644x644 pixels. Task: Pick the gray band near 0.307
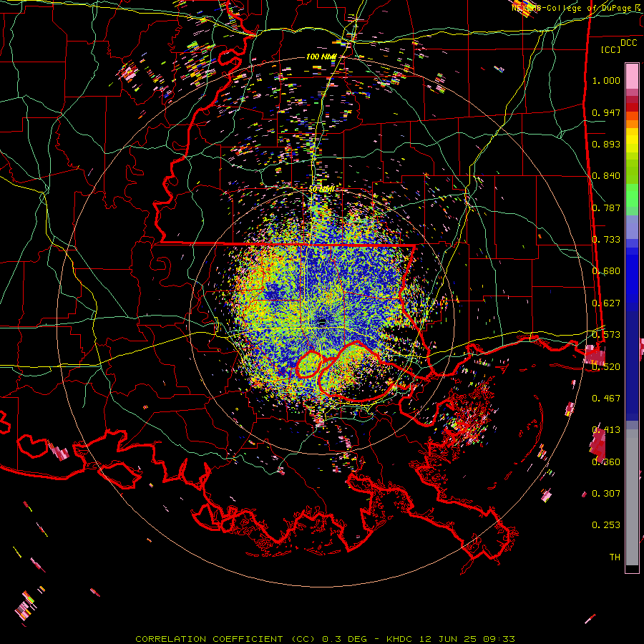[x=632, y=497]
